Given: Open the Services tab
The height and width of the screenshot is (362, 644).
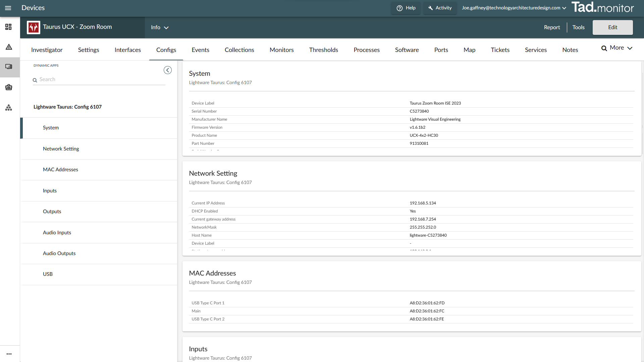Looking at the screenshot, I should click(x=536, y=50).
